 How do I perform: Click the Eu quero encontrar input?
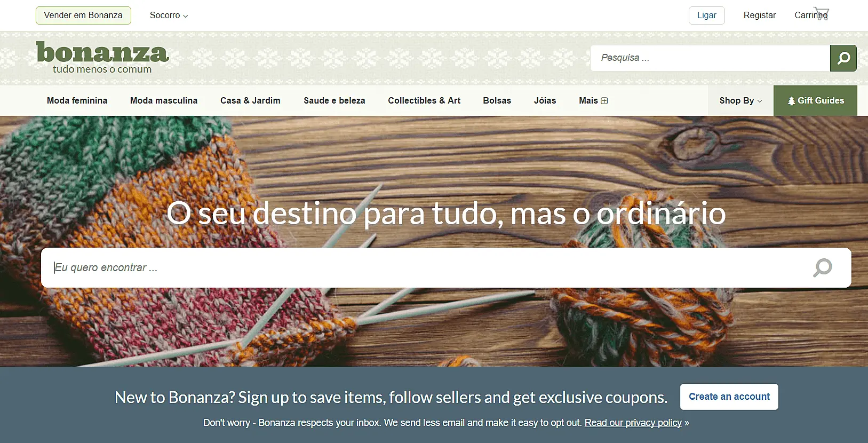pyautogui.click(x=427, y=267)
